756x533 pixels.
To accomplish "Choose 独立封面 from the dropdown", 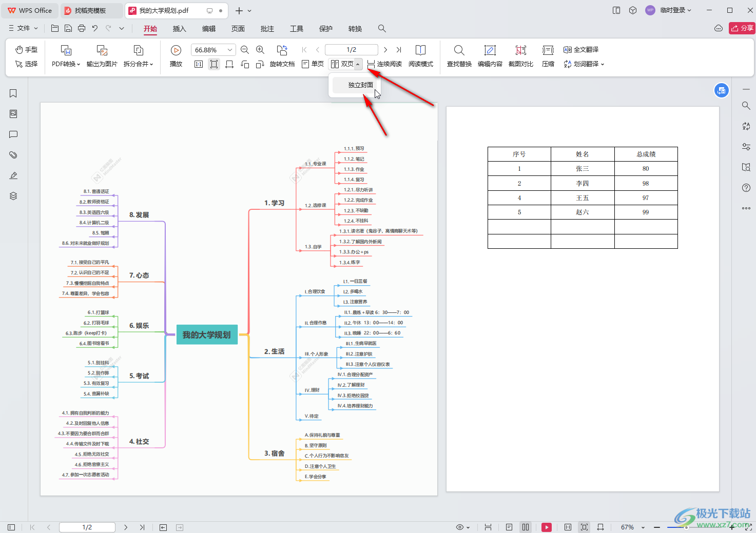I will point(356,85).
